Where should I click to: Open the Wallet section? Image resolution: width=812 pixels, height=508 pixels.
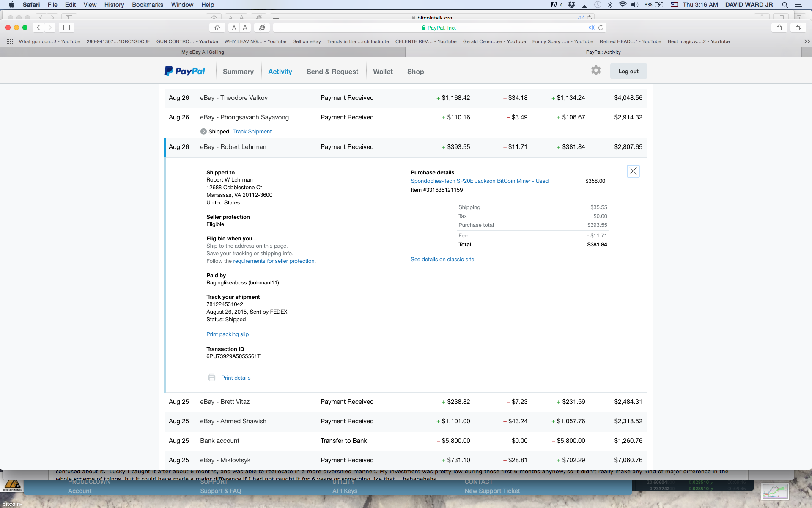(383, 72)
